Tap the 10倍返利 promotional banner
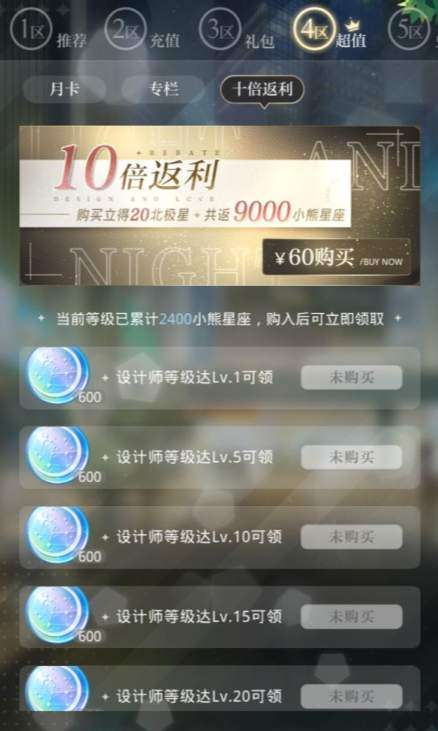 [x=219, y=206]
